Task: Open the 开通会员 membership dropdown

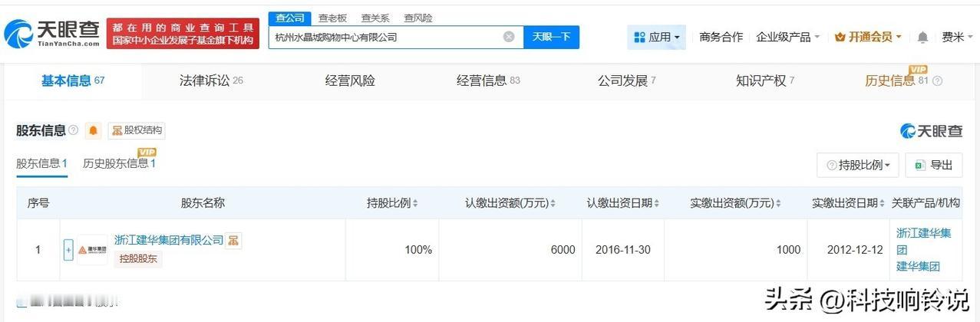Action: click(868, 37)
